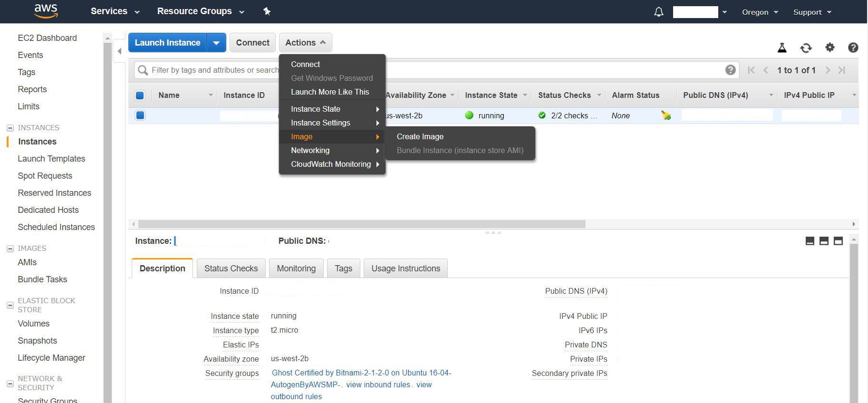Click the AWS logo home icon
The height and width of the screenshot is (403, 868).
point(46,11)
